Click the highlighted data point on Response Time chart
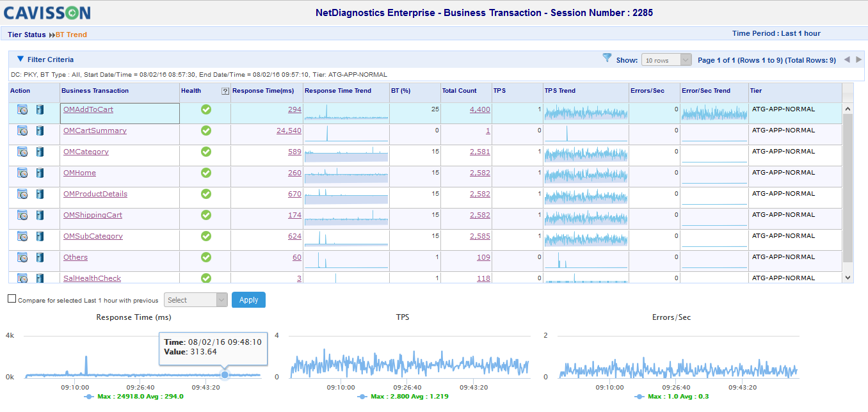The height and width of the screenshot is (412, 868). [x=224, y=375]
